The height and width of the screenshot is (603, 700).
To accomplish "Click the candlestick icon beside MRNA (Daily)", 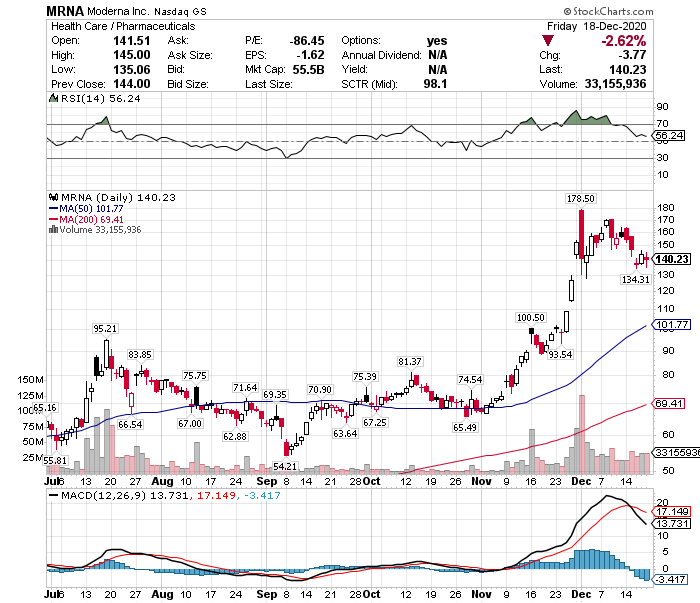I will point(54,197).
